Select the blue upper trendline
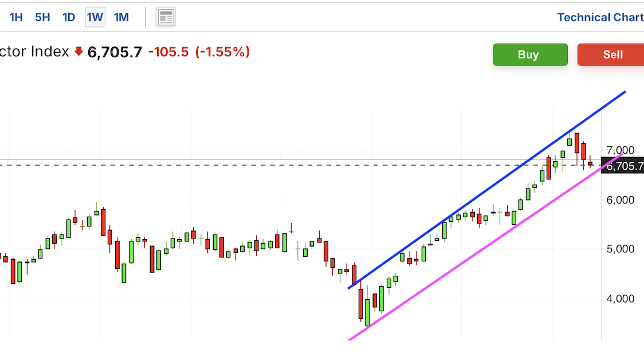 [486, 190]
